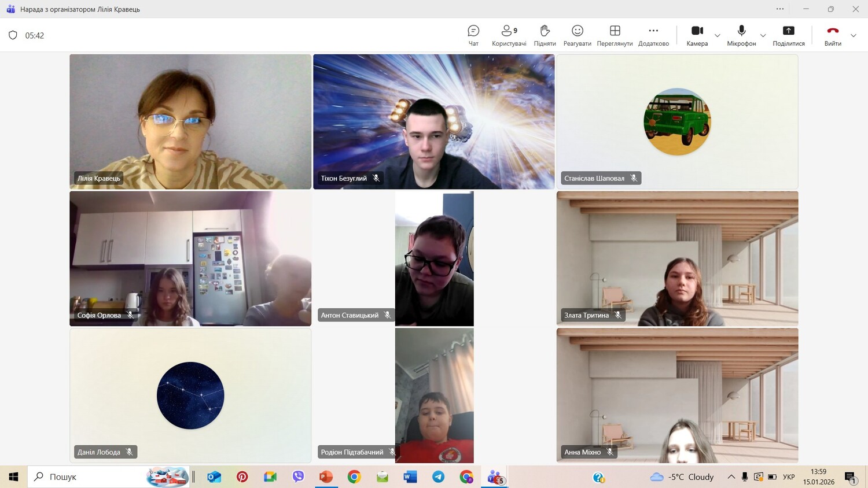Select Станіслав Шаповал's avatar tile
Viewport: 868px width, 488px height.
point(677,121)
